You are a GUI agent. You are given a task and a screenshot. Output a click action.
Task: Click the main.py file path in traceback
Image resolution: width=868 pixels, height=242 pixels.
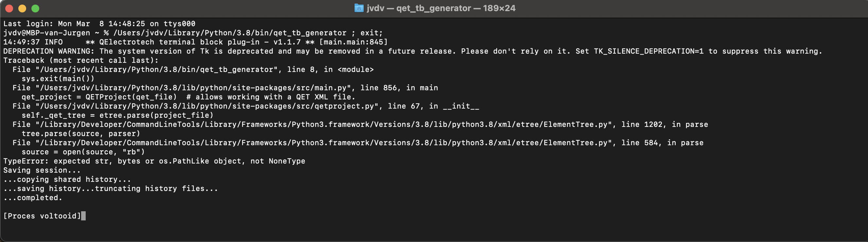tap(193, 88)
